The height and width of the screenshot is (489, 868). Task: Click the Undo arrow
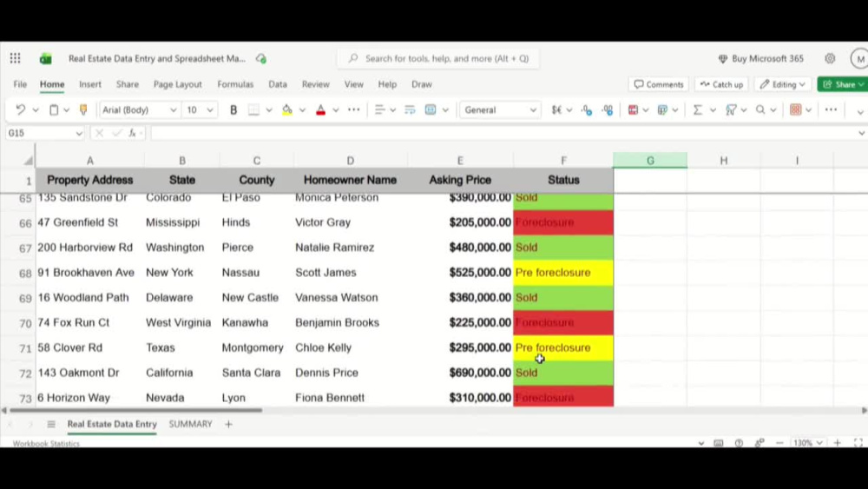click(x=21, y=109)
